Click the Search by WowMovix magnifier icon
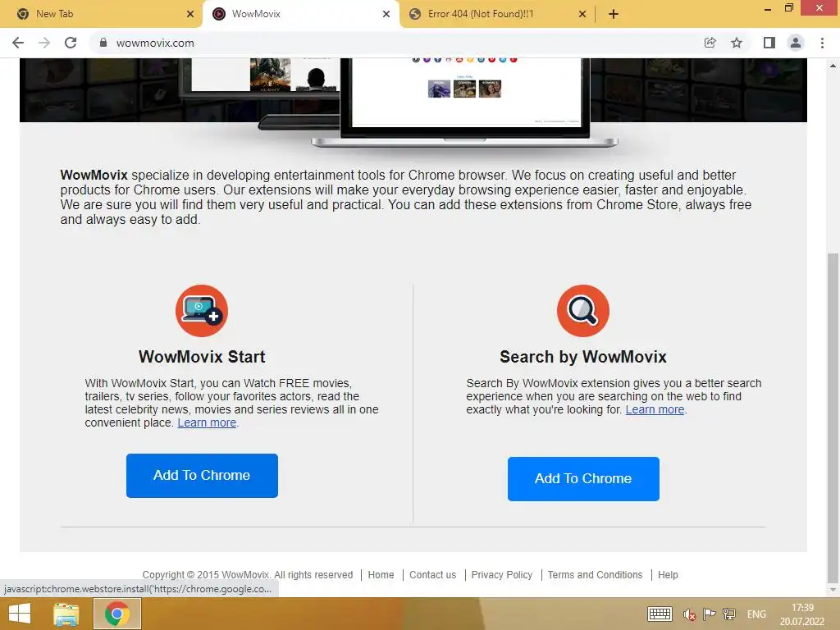This screenshot has width=840, height=630. (x=583, y=311)
